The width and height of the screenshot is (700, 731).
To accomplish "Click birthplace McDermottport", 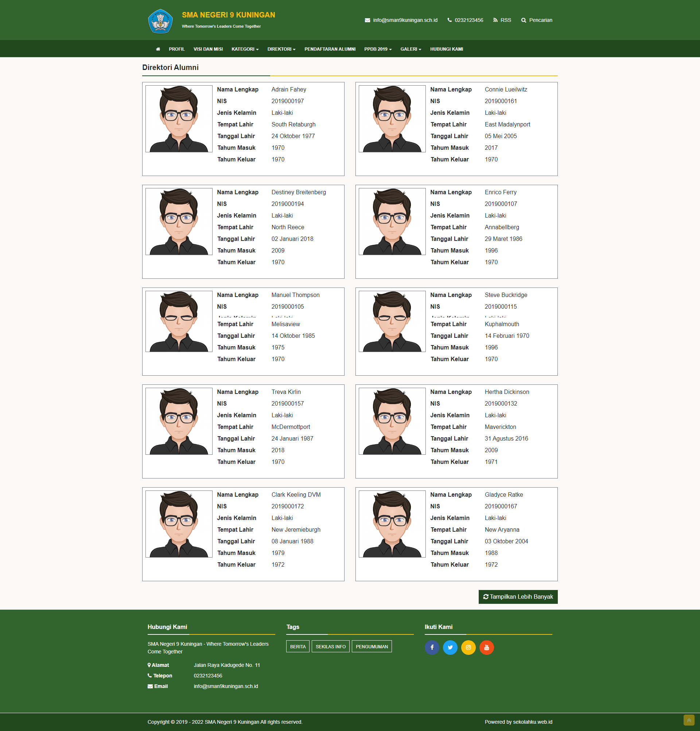I will click(290, 427).
